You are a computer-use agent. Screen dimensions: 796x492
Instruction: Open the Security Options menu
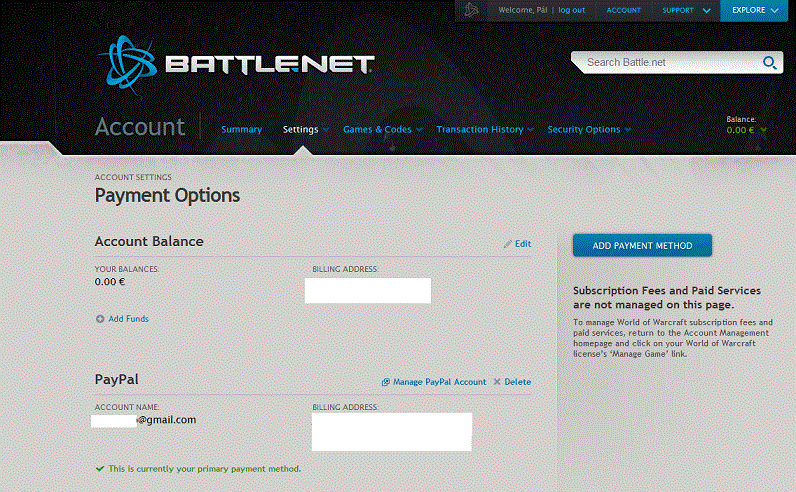(584, 129)
